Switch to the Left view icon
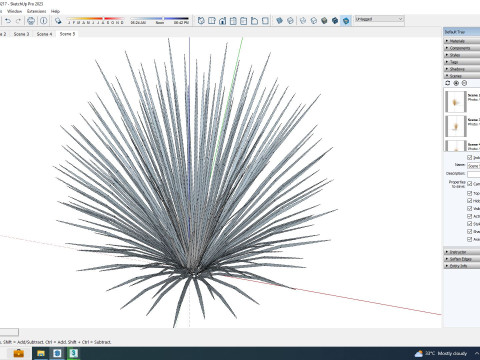This screenshot has height=360, width=480. pyautogui.click(x=254, y=21)
